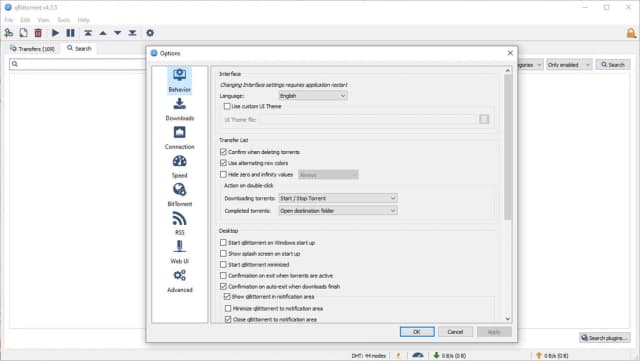This screenshot has height=361, width=640.
Task: Click OK in the Options dialog
Action: tap(417, 332)
